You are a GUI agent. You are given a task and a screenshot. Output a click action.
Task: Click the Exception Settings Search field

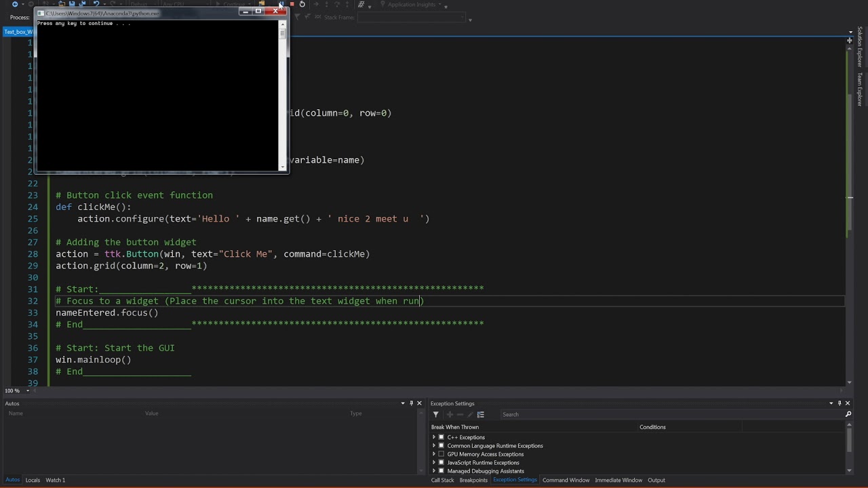671,415
